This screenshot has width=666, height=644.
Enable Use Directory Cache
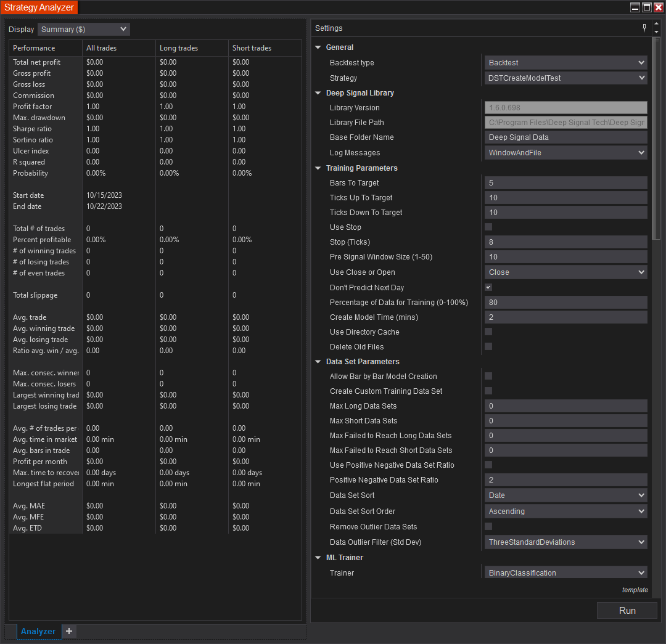488,332
